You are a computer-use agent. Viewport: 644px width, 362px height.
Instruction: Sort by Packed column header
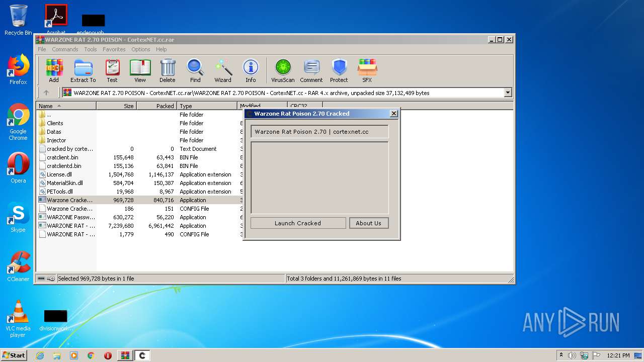(156, 106)
